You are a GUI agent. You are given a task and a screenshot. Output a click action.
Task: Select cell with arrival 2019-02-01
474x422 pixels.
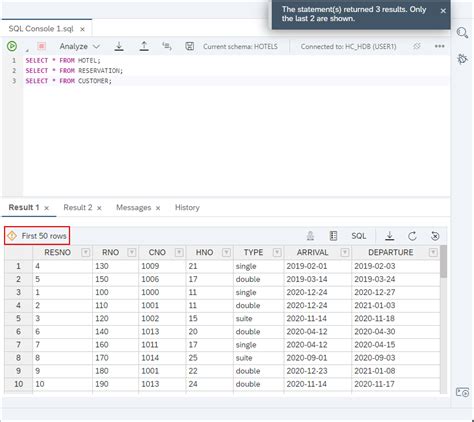tap(318, 266)
